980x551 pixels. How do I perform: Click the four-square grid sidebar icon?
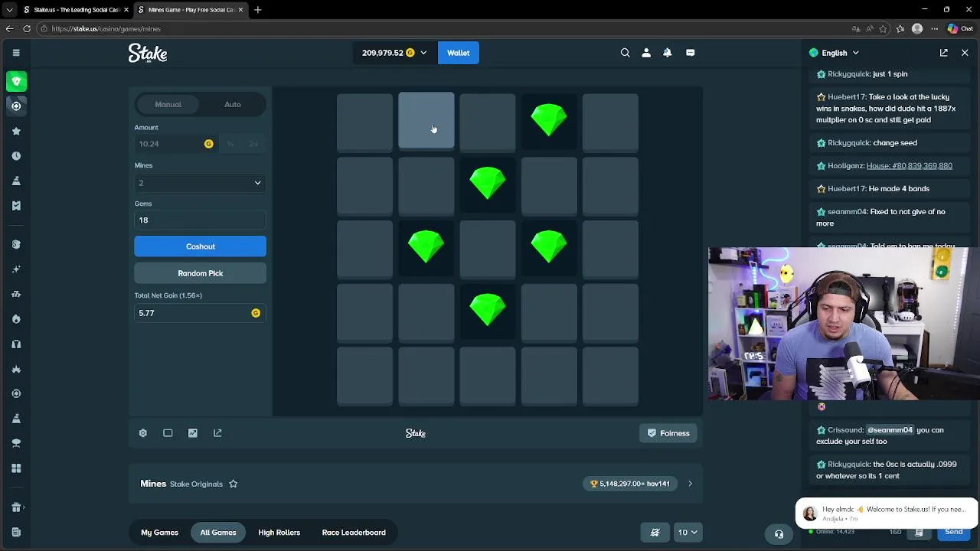point(16,468)
